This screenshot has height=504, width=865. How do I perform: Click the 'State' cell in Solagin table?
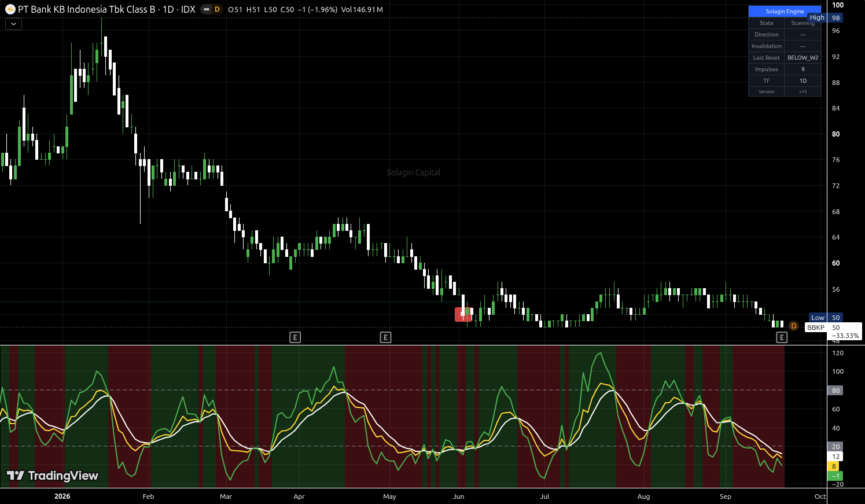pyautogui.click(x=766, y=23)
